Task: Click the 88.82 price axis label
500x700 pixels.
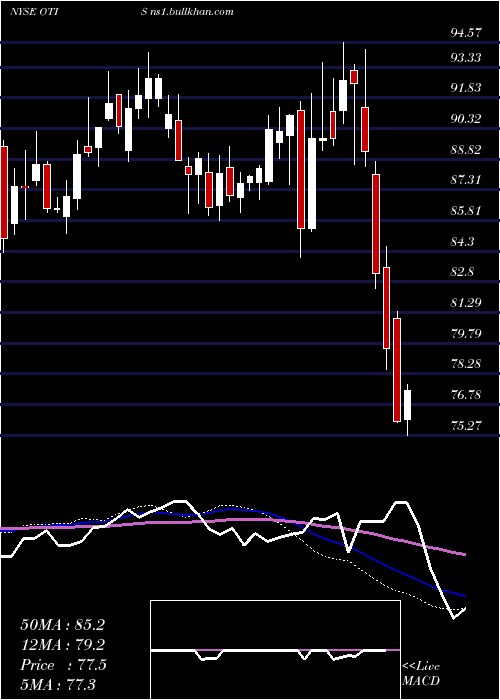Action: pyautogui.click(x=467, y=150)
